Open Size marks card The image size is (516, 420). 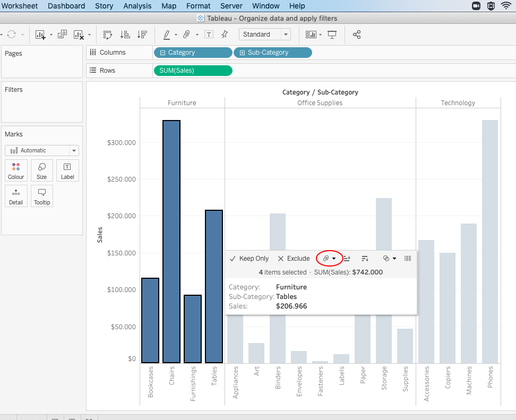point(42,170)
